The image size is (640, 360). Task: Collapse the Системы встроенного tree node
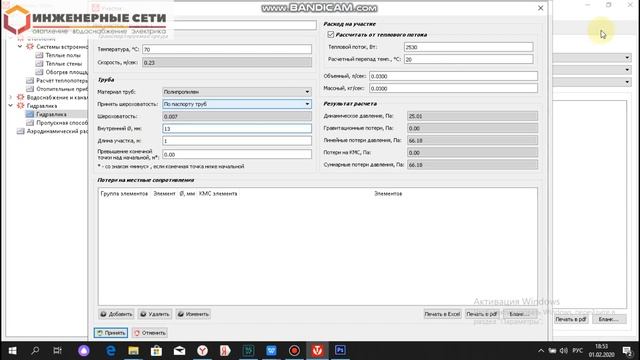tap(20, 47)
